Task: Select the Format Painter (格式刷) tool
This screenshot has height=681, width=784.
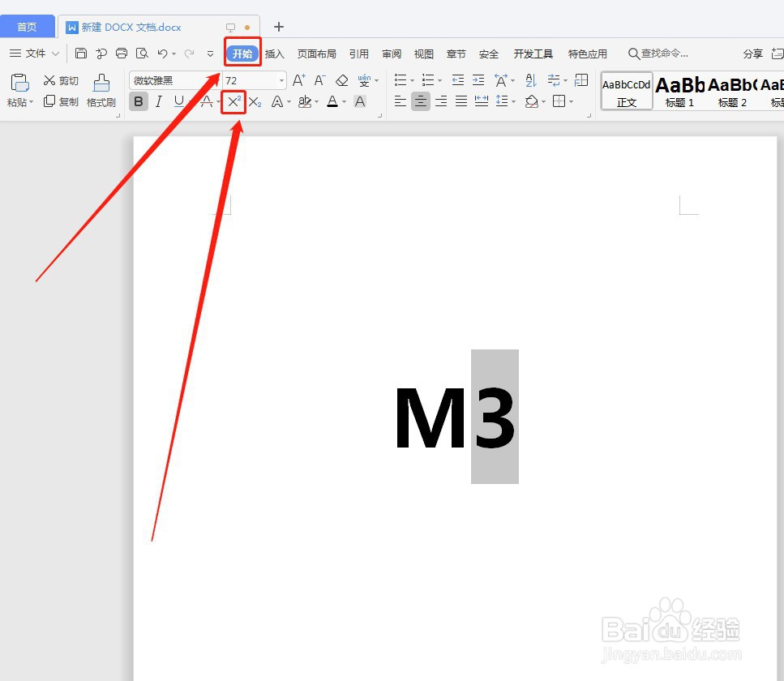Action: pyautogui.click(x=101, y=91)
